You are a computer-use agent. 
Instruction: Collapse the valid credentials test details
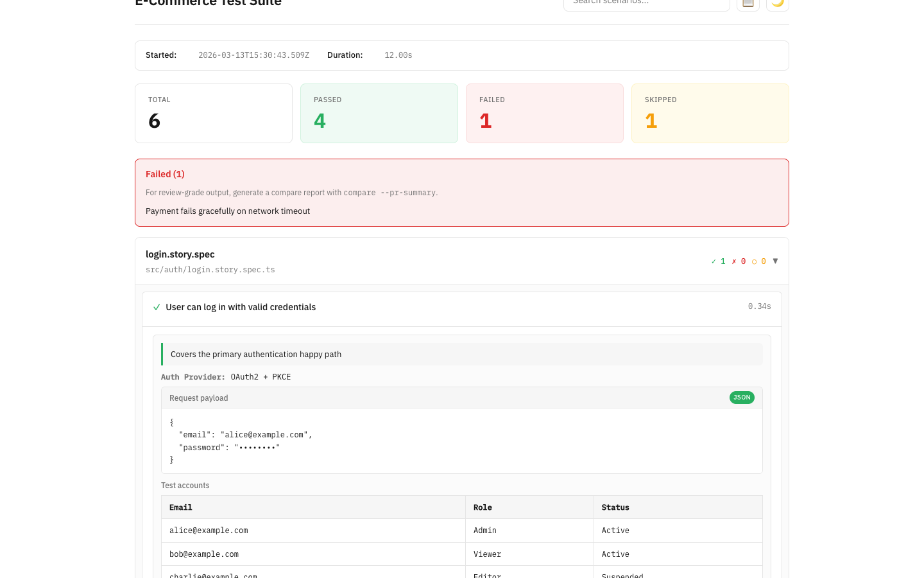coord(241,307)
